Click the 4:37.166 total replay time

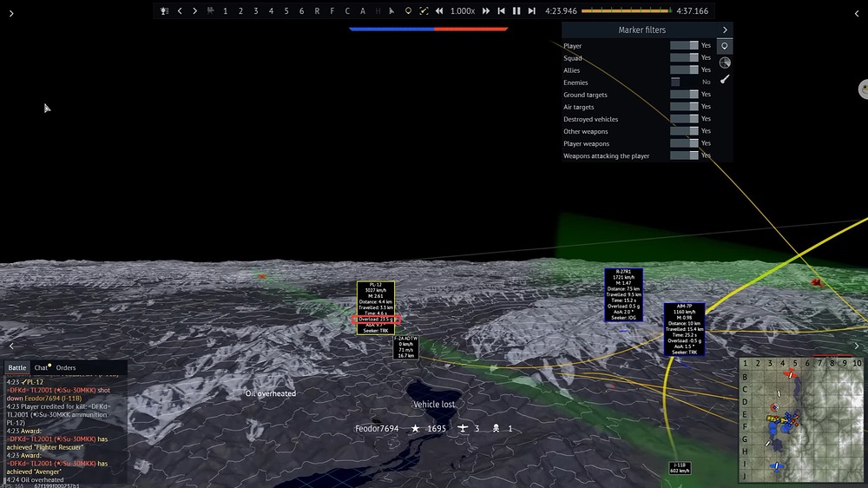click(692, 11)
